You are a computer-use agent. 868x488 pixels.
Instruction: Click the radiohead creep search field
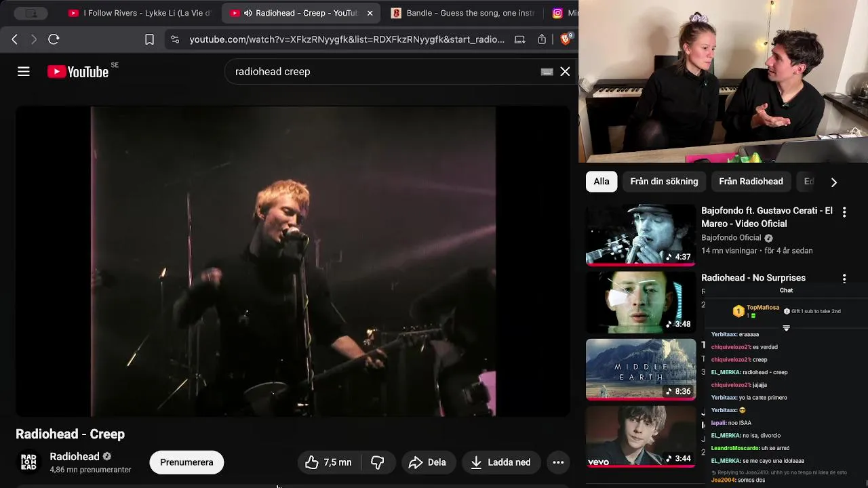(383, 71)
